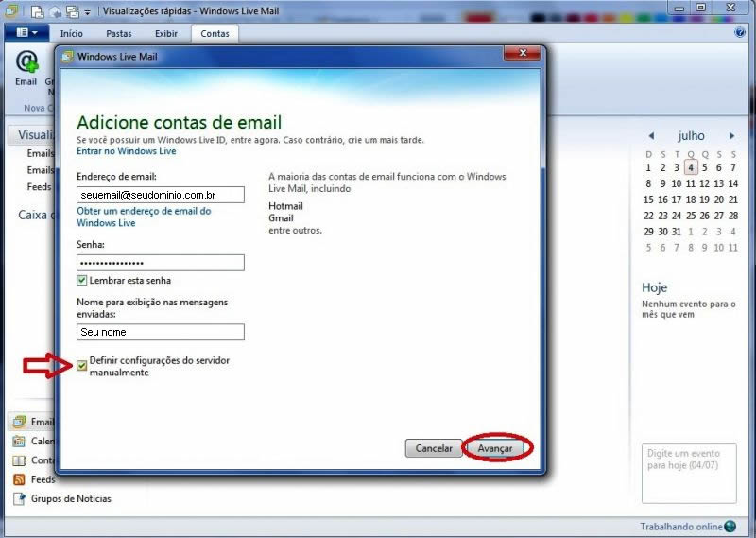Image resolution: width=756 pixels, height=538 pixels.
Task: Click the sync quick access icon
Action: [73, 11]
